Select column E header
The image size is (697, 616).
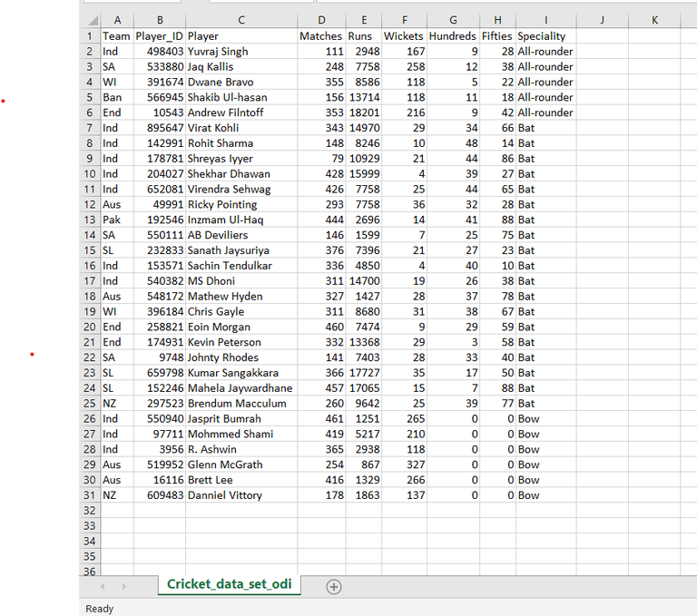364,20
